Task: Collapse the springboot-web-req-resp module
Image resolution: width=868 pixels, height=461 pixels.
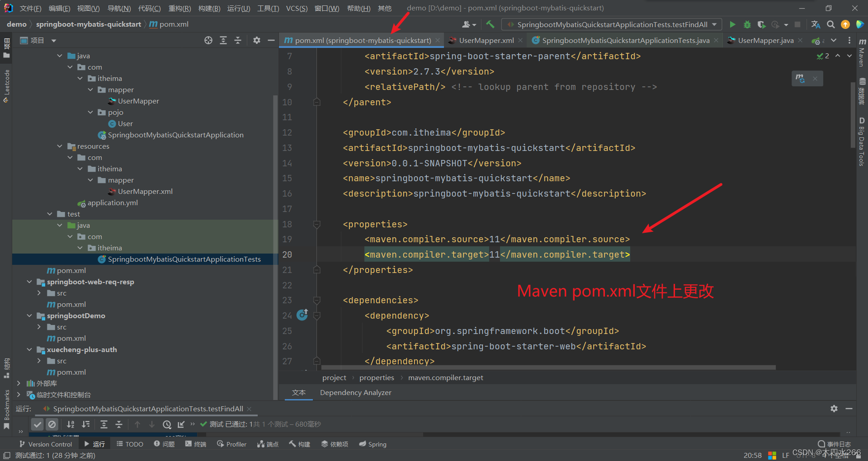Action: click(29, 282)
